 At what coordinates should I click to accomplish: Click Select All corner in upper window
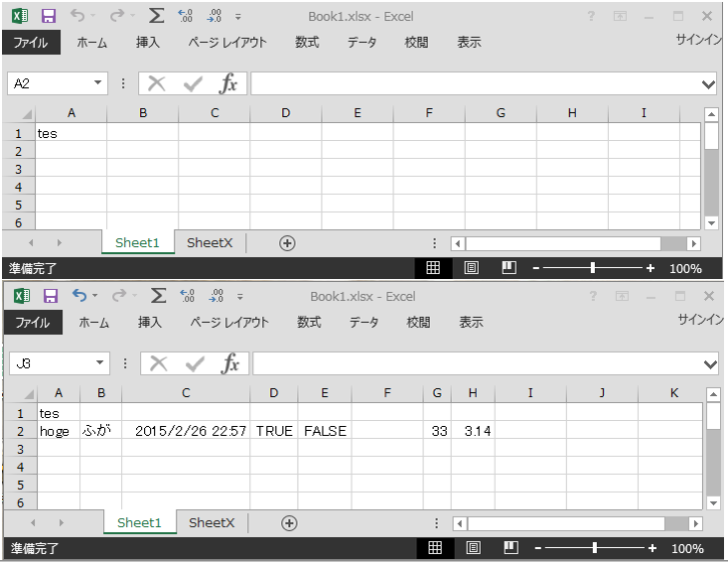coord(27,114)
